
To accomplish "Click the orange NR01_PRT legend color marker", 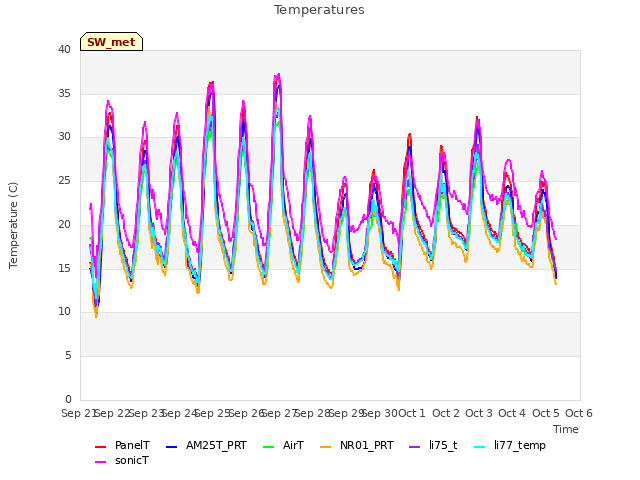I will pyautogui.click(x=325, y=447).
